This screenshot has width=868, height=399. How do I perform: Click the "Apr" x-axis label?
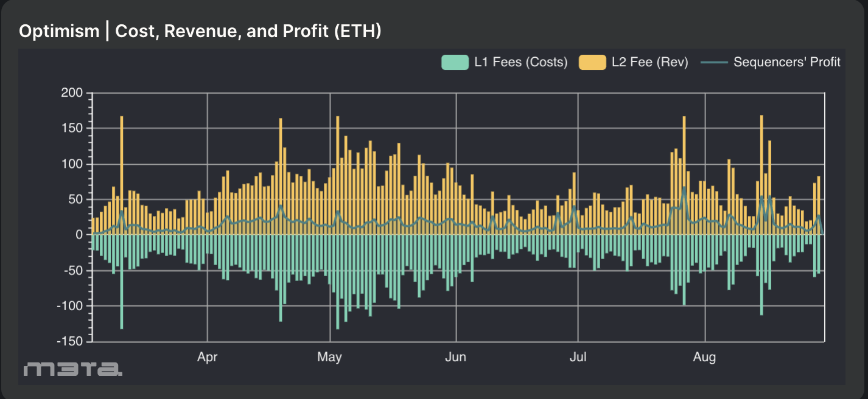[x=208, y=357]
